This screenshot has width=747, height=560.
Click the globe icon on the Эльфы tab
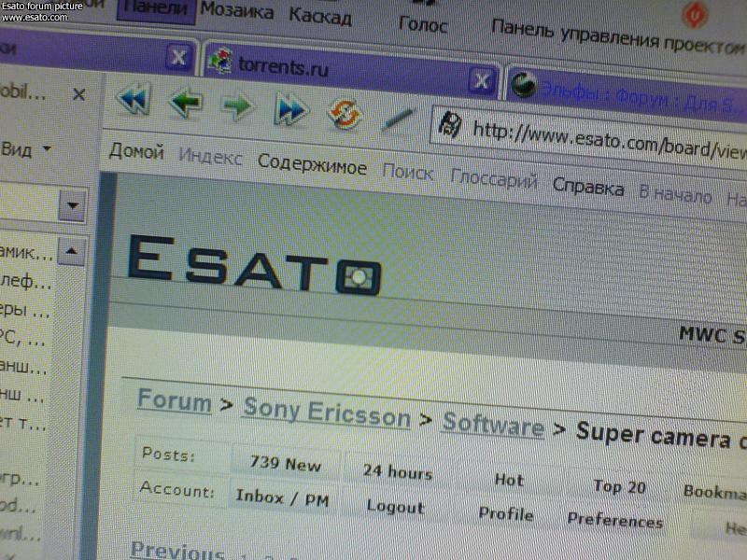point(524,84)
